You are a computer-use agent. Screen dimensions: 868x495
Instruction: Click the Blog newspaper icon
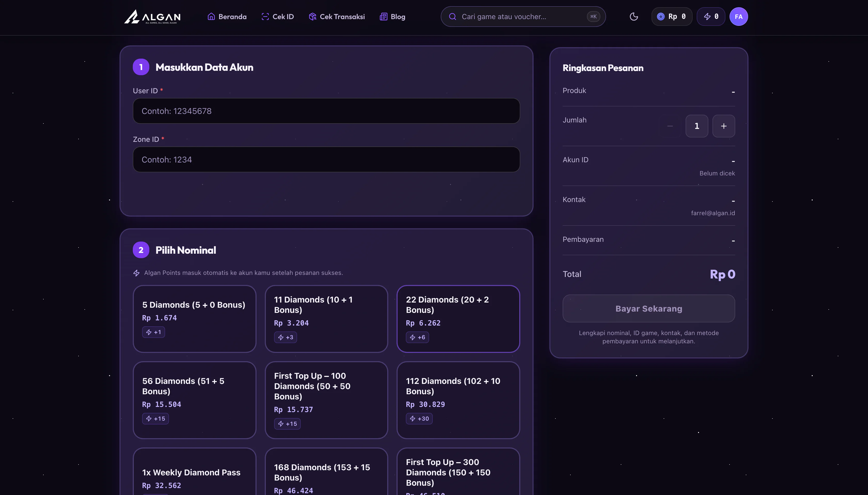tap(383, 16)
